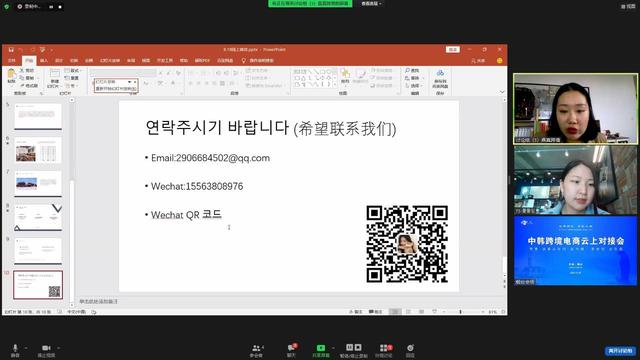Screen dimensions: 640x360
Task: Open the Select dropdown in Editing
Action: pyautogui.click(x=413, y=86)
